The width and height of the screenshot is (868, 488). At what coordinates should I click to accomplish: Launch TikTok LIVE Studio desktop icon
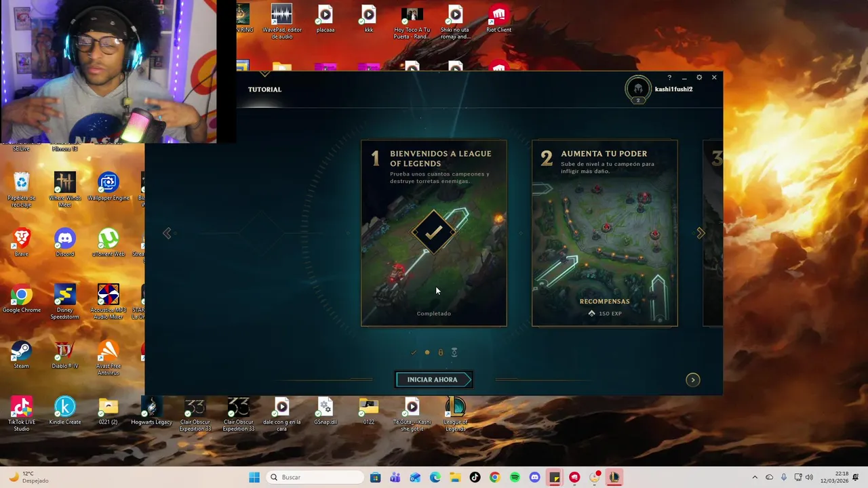coord(21,415)
